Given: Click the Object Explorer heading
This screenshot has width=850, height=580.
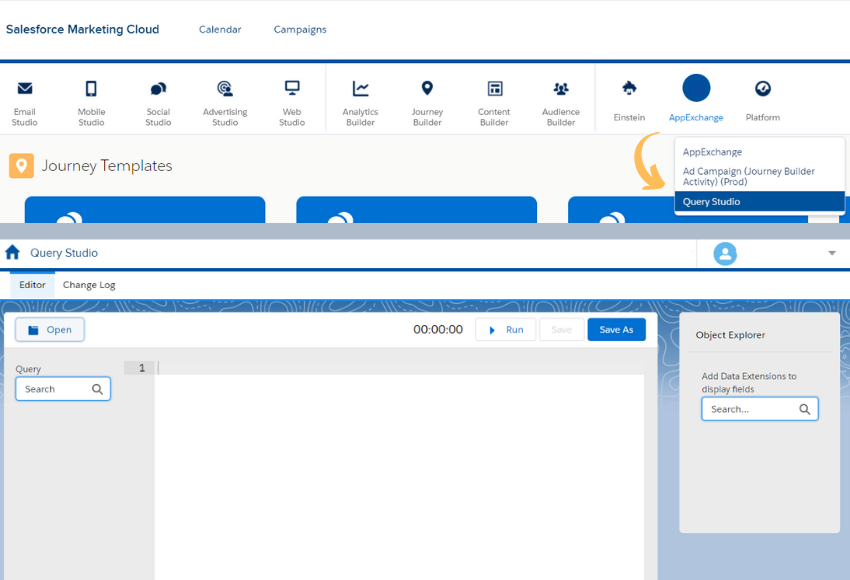Looking at the screenshot, I should tap(730, 335).
